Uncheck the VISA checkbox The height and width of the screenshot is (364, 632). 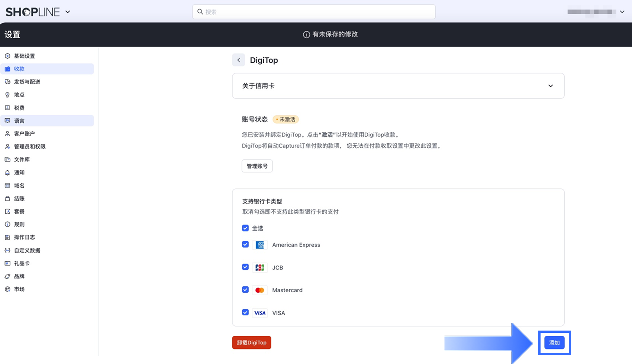245,312
